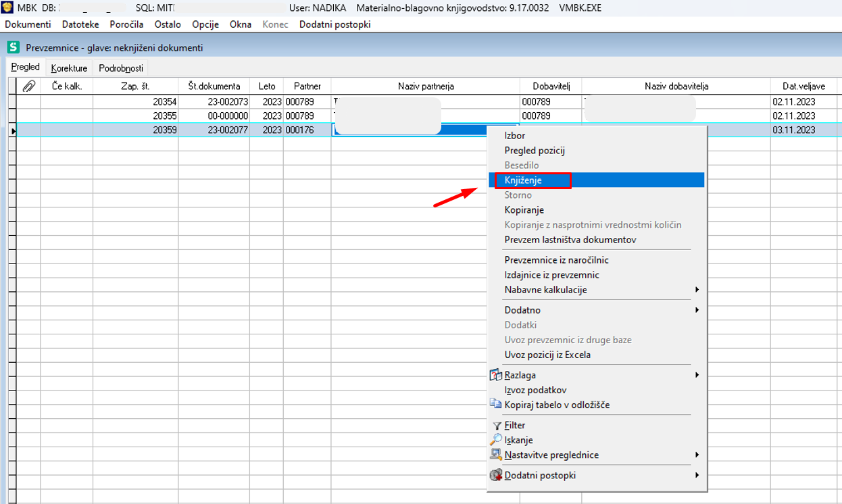The image size is (842, 504).
Task: Click the Partner column header
Action: (x=307, y=86)
